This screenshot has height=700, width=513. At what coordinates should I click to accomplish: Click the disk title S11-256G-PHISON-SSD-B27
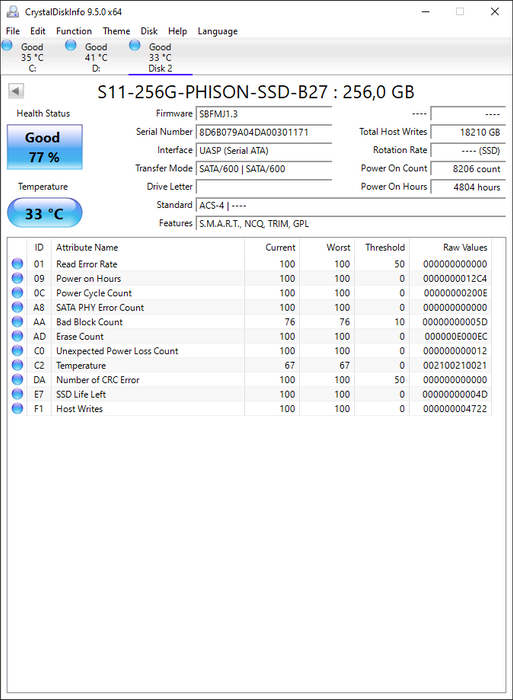[213, 92]
